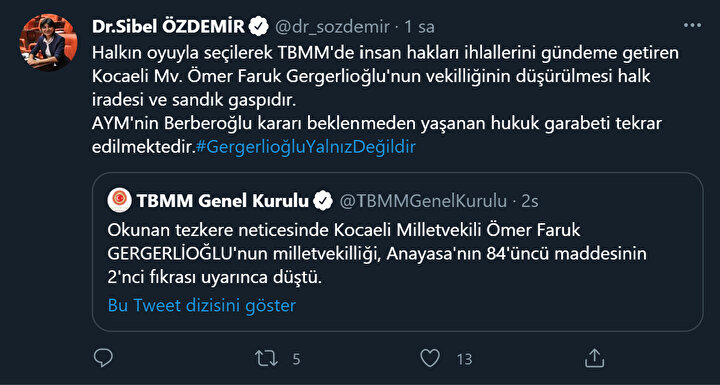Click the reply speech bubble icon
Viewport: 720px width, 385px height.
[x=103, y=358]
